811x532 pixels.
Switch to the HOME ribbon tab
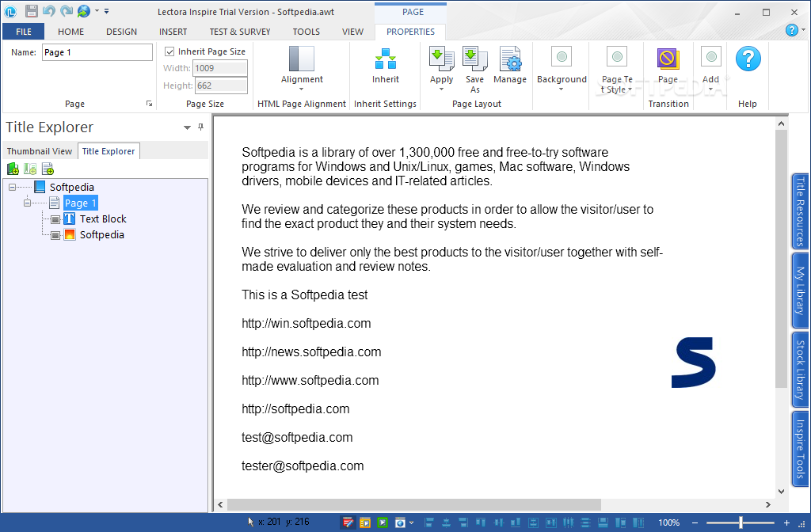coord(70,32)
